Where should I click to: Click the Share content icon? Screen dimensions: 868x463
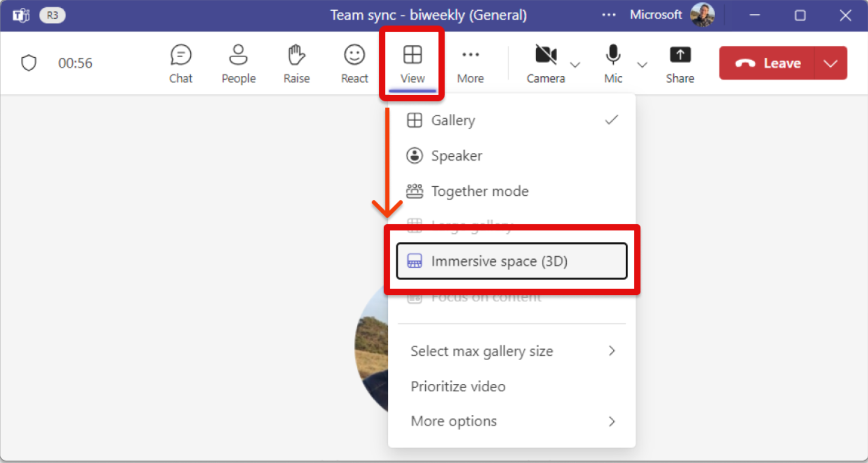click(x=679, y=63)
